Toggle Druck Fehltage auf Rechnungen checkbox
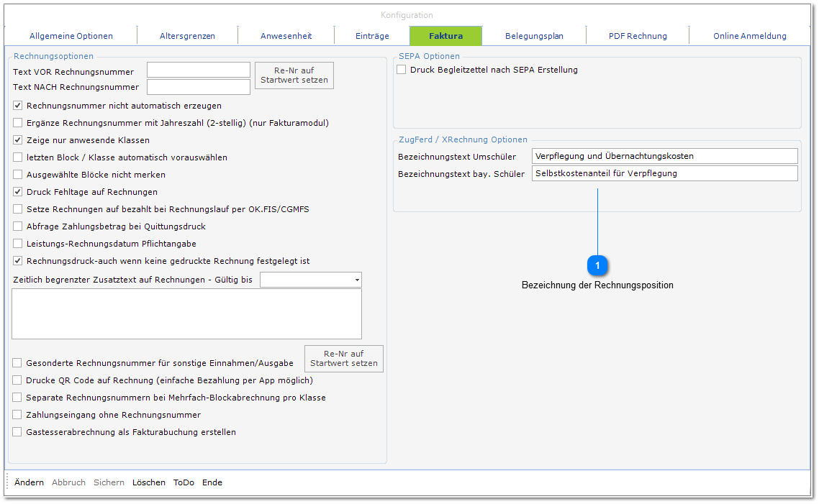The width and height of the screenshot is (819, 504). (x=18, y=192)
